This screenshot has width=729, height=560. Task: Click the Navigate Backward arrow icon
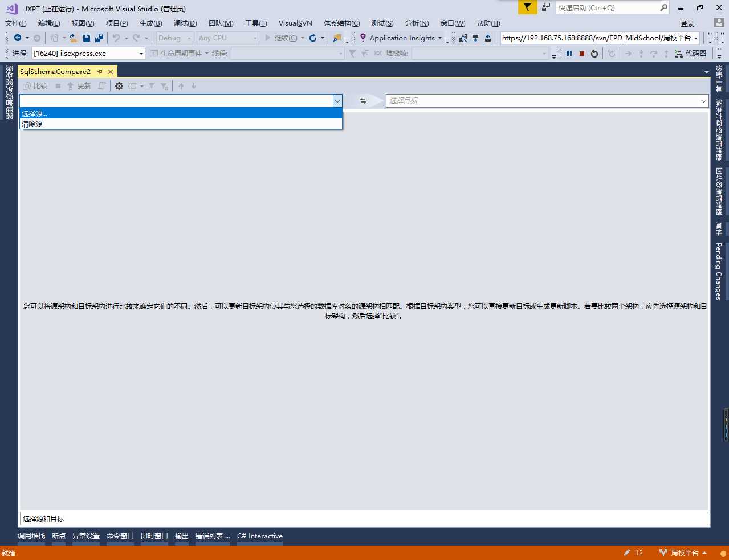[18, 38]
